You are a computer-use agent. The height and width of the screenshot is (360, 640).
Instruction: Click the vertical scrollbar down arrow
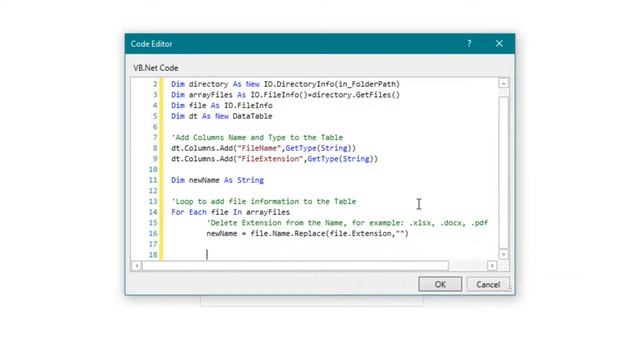[x=503, y=254]
